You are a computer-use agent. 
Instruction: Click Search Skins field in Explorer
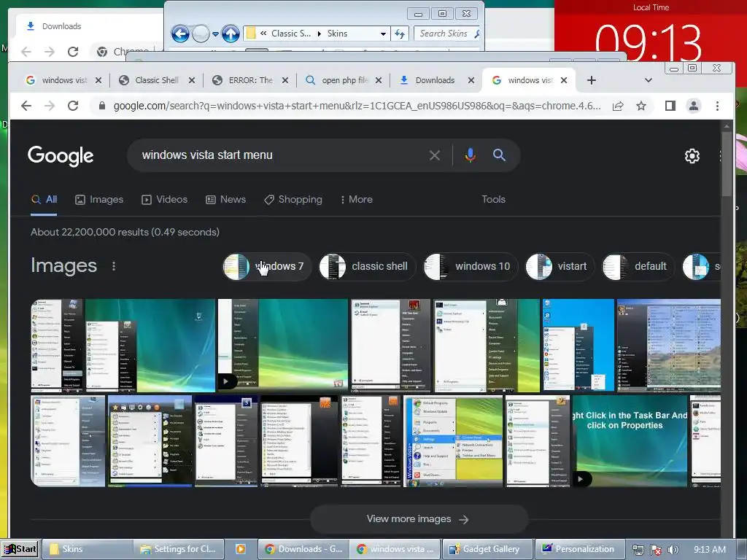(448, 34)
